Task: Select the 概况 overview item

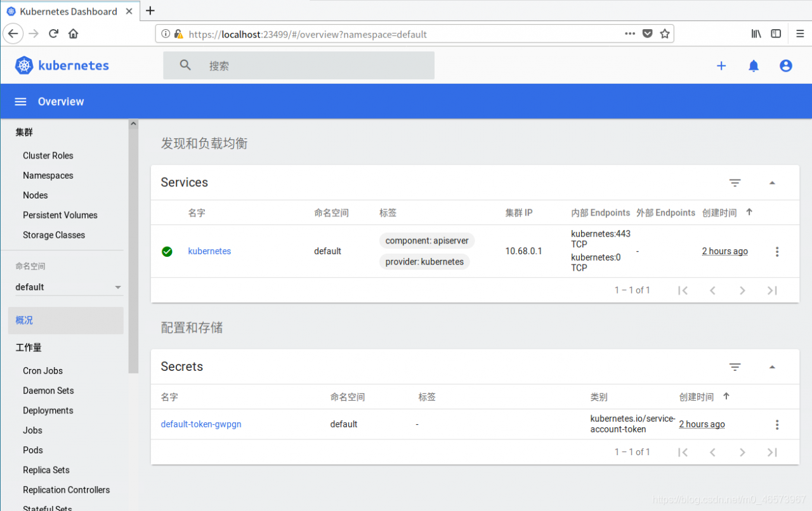Action: (x=66, y=321)
